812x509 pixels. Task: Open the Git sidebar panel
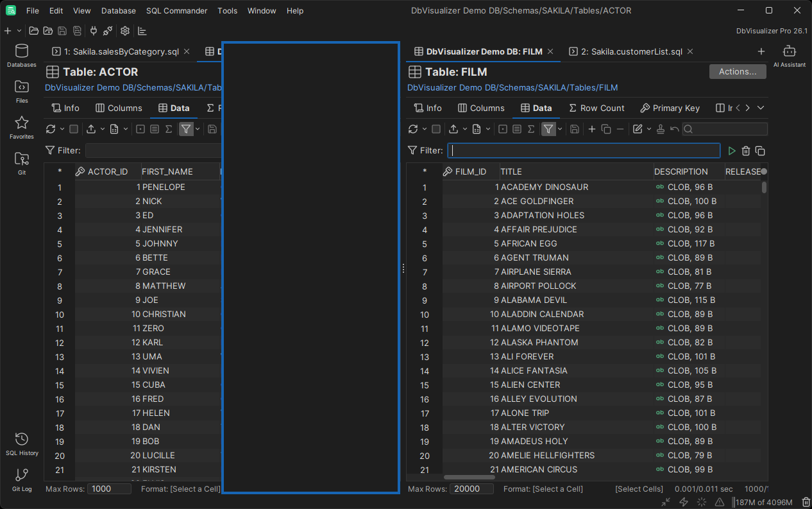coord(22,164)
